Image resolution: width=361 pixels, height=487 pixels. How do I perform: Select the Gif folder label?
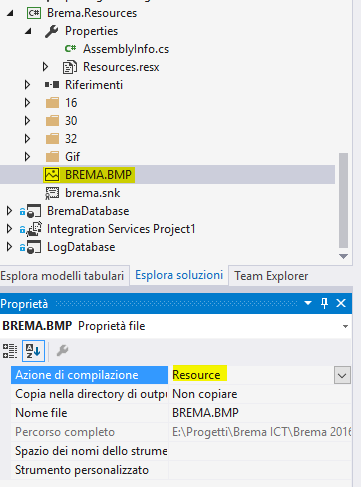click(x=72, y=157)
